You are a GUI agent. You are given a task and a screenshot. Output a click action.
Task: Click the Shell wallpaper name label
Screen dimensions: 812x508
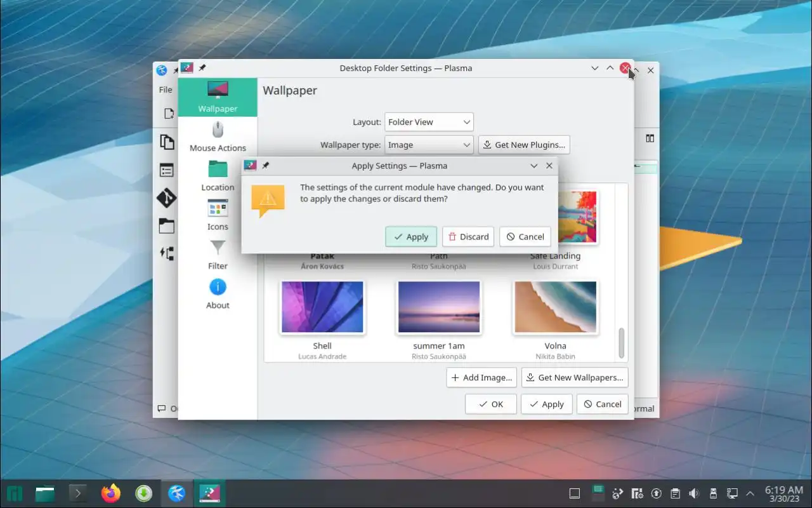(x=322, y=346)
